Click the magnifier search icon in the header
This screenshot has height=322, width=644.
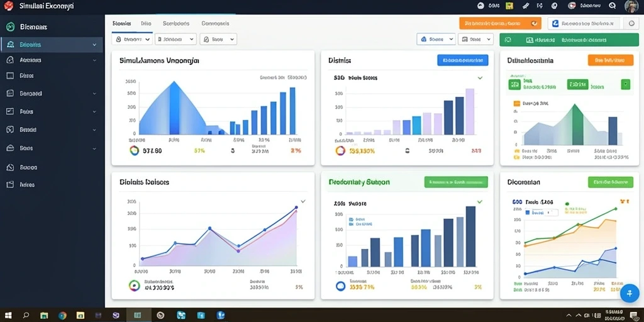point(613,6)
